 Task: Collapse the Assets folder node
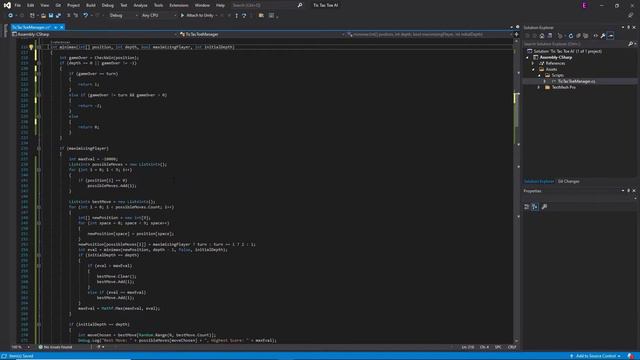pyautogui.click(x=533, y=70)
